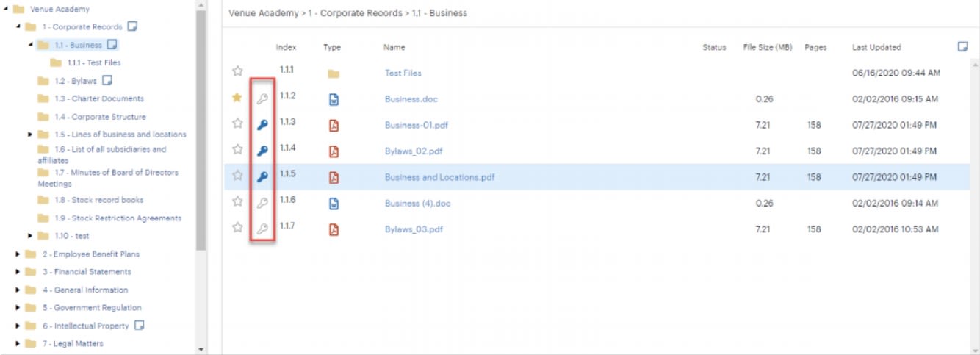Open the Business-01.pdf link
The image size is (980, 355).
point(417,125)
